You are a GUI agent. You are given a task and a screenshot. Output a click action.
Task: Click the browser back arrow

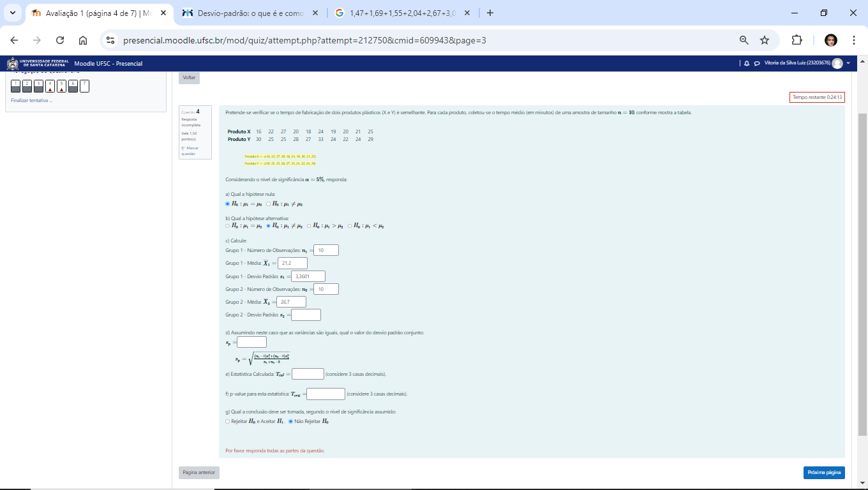pos(14,40)
